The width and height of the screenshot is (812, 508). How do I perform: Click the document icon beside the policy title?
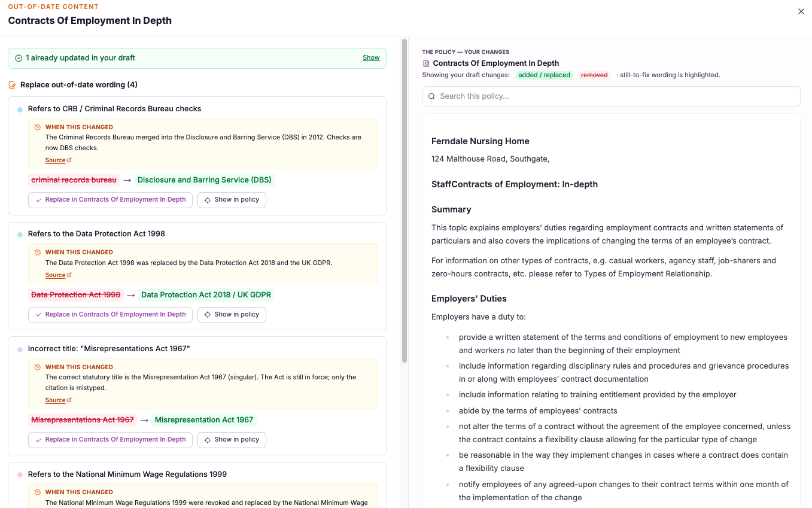coord(426,63)
